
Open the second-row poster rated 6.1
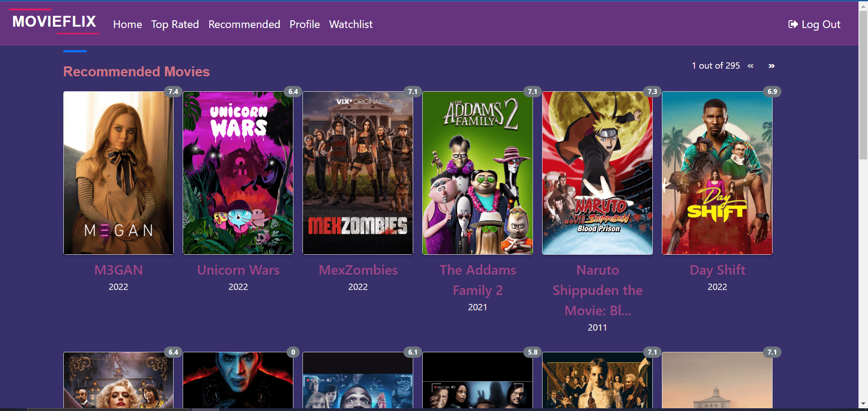(358, 380)
